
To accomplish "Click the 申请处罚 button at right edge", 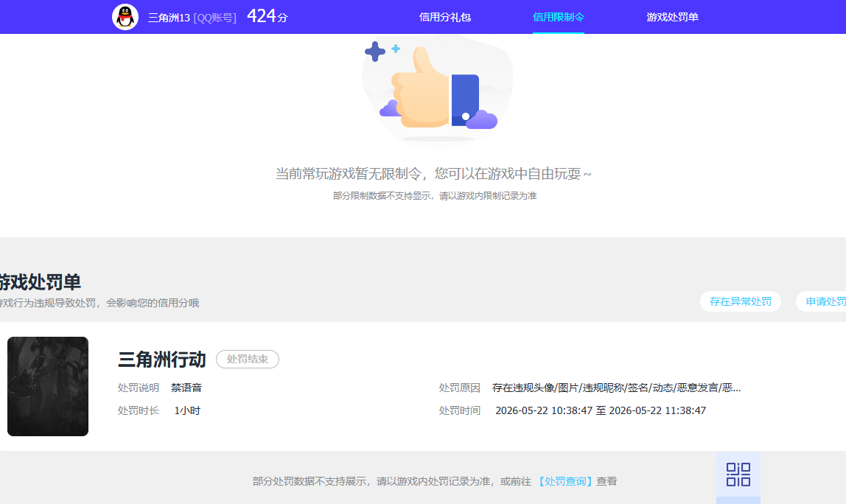I will pos(821,301).
